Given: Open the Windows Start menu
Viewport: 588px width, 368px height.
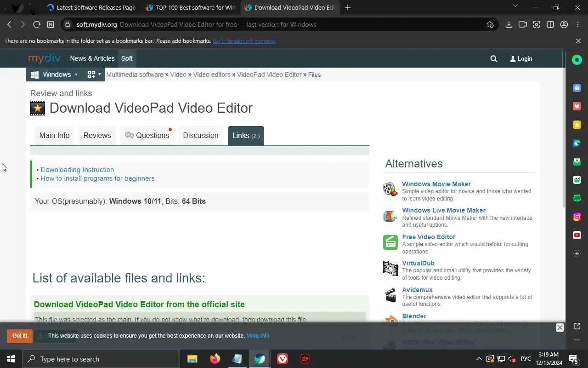Looking at the screenshot, I should coord(11,359).
